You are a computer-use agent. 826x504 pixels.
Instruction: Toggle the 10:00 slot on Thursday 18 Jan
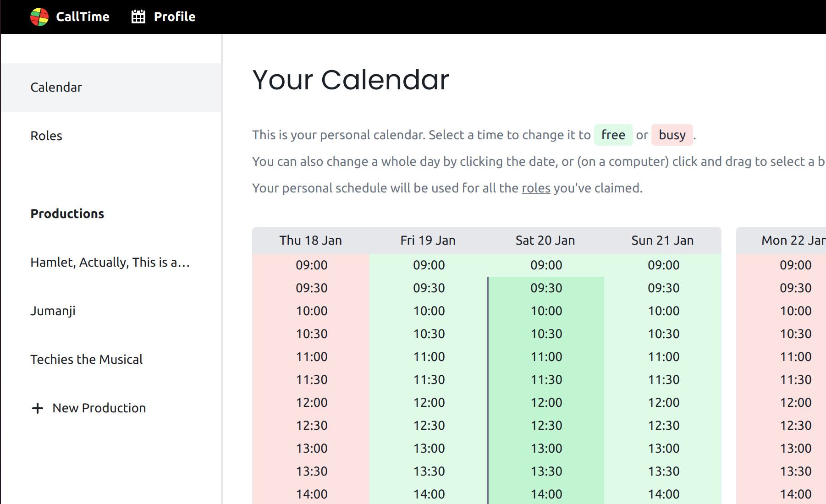(312, 311)
